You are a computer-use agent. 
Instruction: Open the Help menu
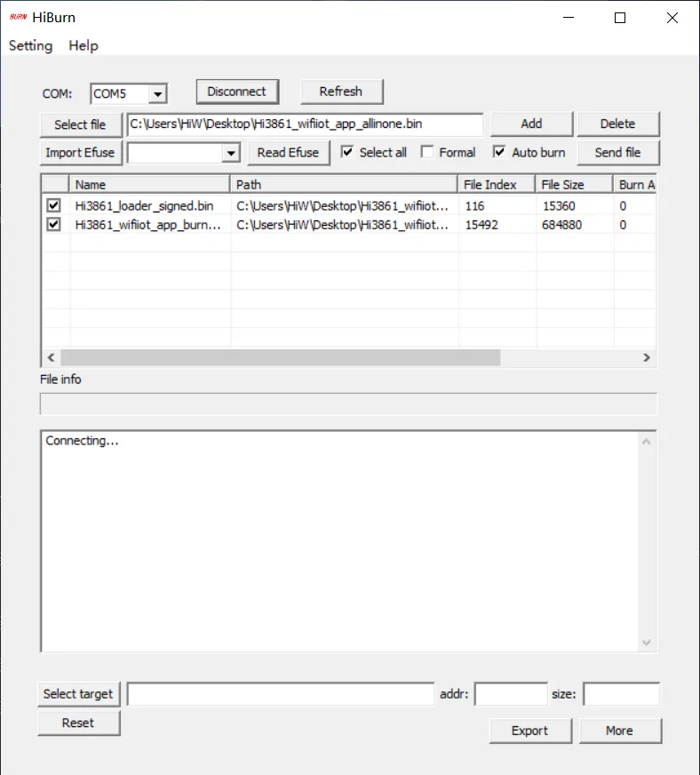coord(84,45)
